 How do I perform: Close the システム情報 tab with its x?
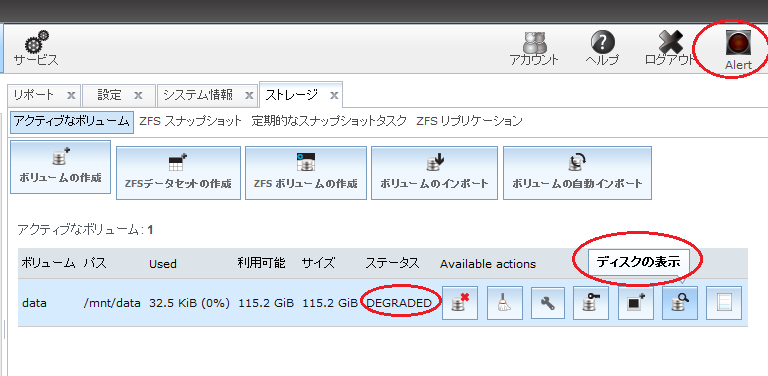click(x=249, y=95)
